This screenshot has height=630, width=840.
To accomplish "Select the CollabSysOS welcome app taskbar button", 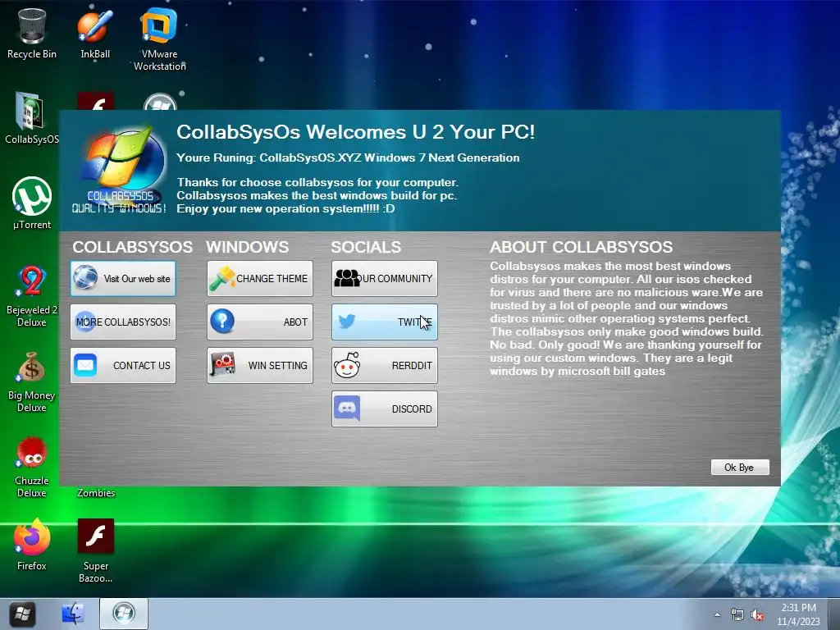I will coord(124,614).
